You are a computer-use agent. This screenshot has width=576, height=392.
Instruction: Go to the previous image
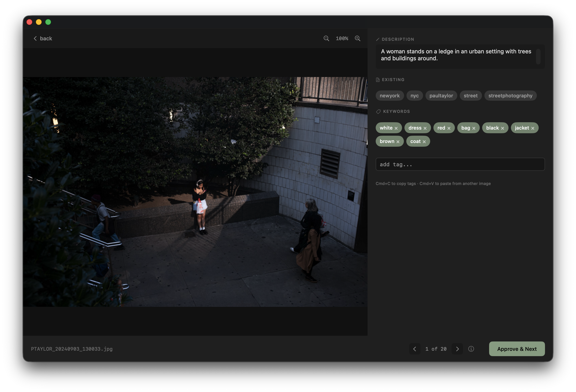415,349
